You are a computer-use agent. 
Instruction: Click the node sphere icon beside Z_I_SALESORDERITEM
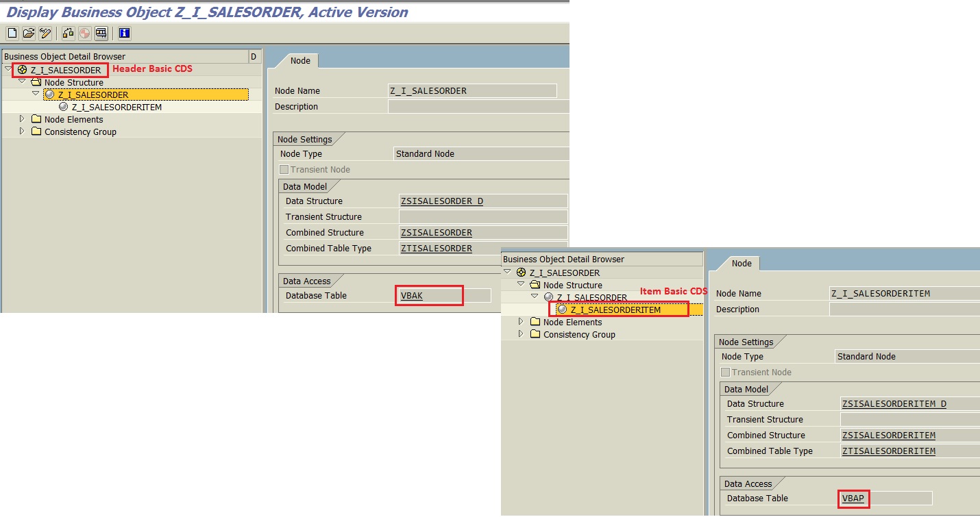click(63, 107)
